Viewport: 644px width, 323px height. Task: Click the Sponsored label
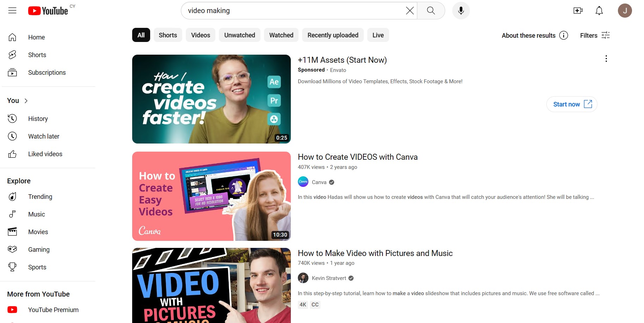tap(311, 70)
